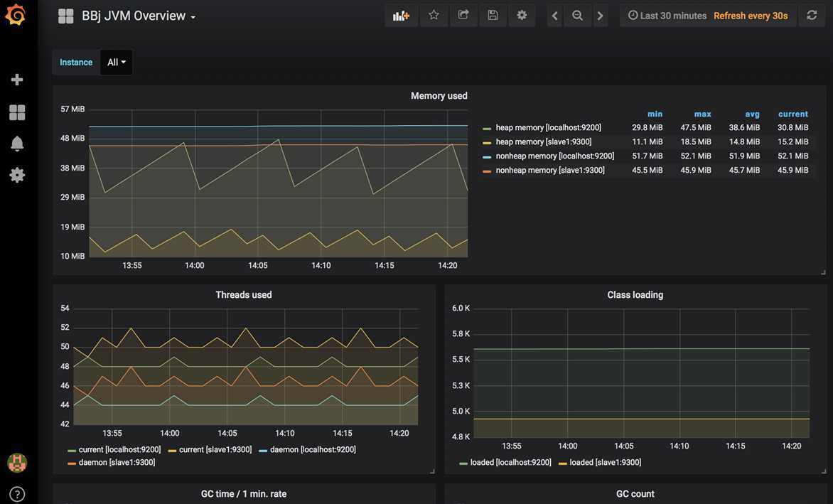Open the Alerting bell icon
This screenshot has width=833, height=504.
click(17, 144)
